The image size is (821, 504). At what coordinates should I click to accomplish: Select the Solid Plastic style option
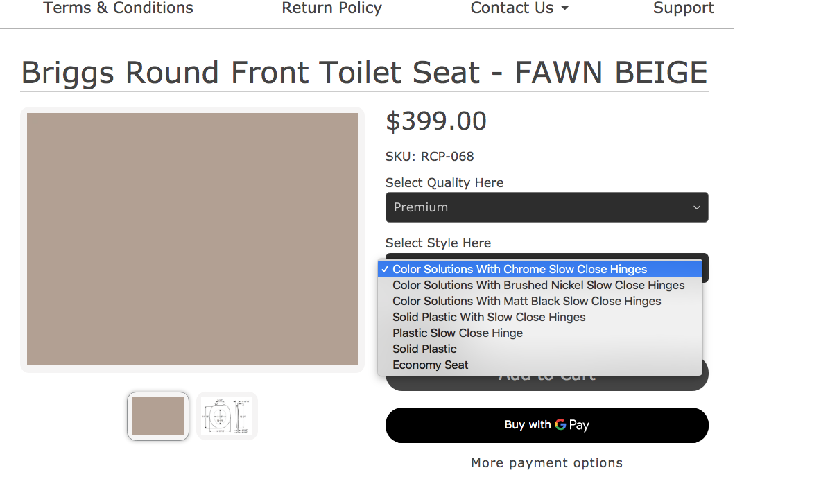pyautogui.click(x=424, y=349)
